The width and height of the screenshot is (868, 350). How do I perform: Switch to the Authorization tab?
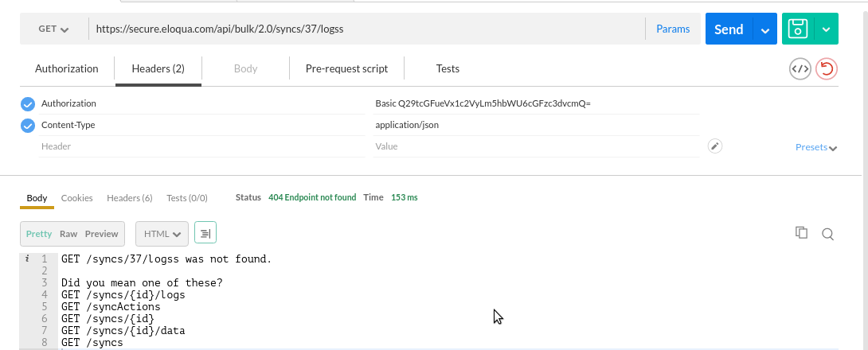click(x=67, y=69)
